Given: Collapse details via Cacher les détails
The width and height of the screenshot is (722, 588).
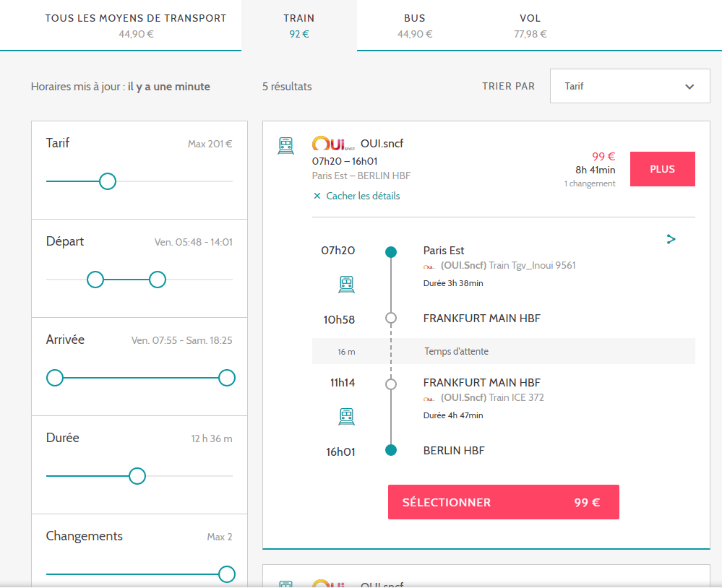Looking at the screenshot, I should 362,196.
